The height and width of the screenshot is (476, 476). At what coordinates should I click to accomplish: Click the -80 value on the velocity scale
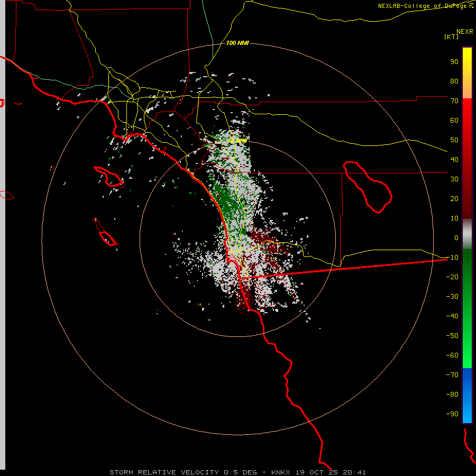[452, 395]
